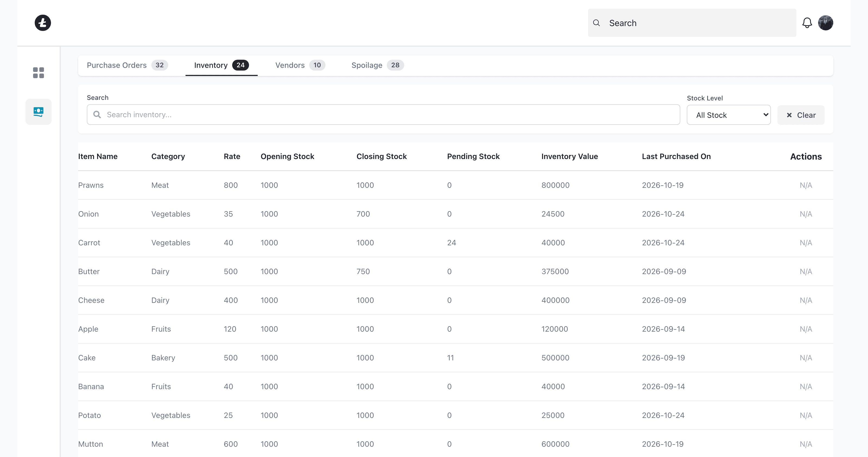Click the Category column header
The height and width of the screenshot is (457, 868).
pos(168,156)
